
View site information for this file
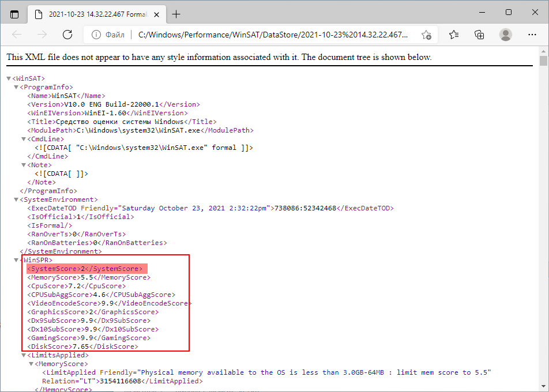(x=95, y=35)
